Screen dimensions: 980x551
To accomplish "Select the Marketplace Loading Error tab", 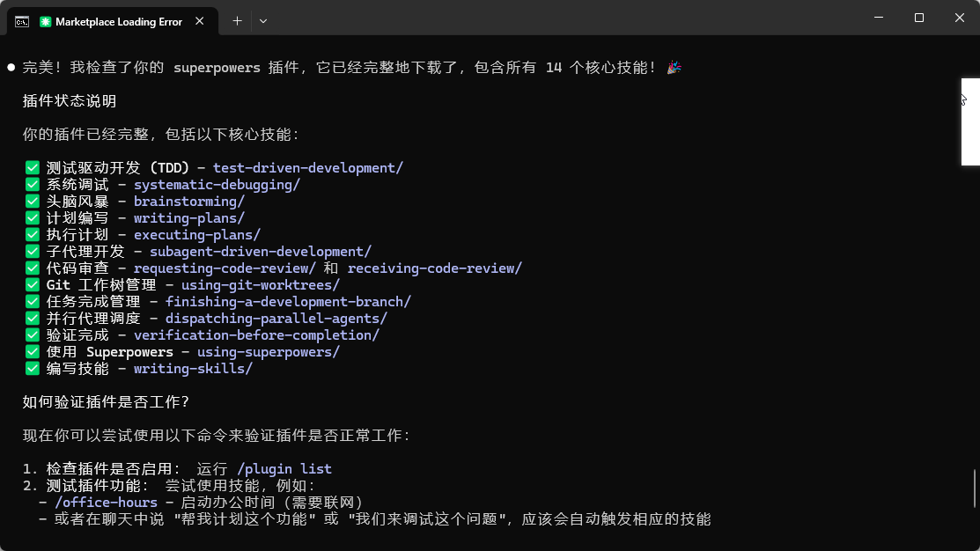I will pos(113,21).
